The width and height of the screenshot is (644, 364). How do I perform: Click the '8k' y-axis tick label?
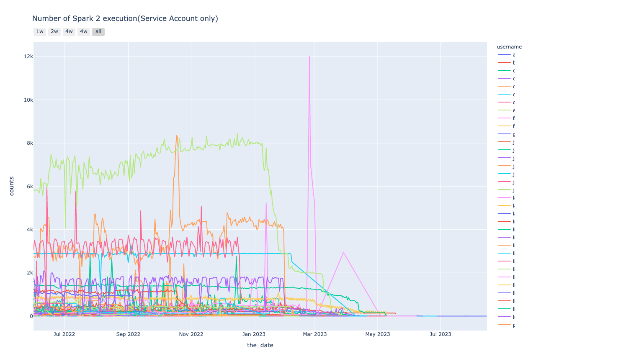point(30,143)
